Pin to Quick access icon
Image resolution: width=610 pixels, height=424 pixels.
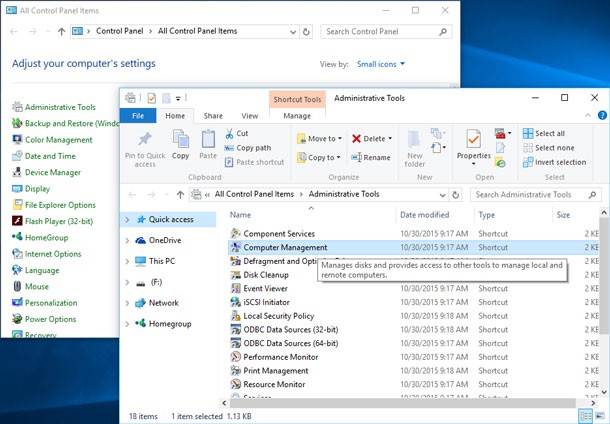[x=145, y=139]
